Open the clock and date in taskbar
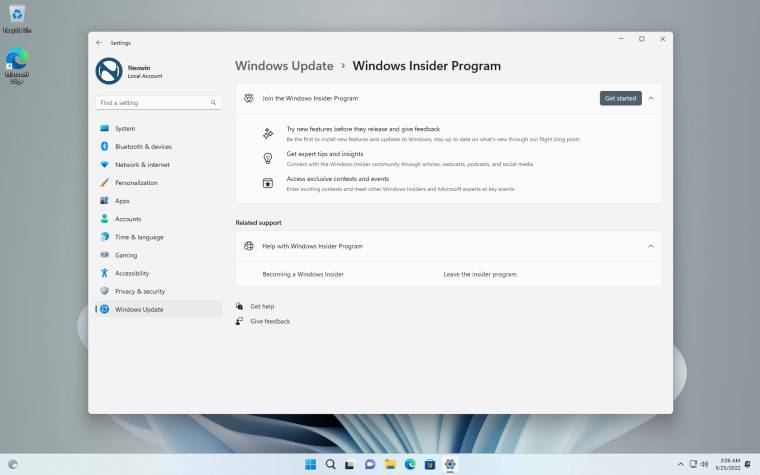760x475 pixels. 728,464
